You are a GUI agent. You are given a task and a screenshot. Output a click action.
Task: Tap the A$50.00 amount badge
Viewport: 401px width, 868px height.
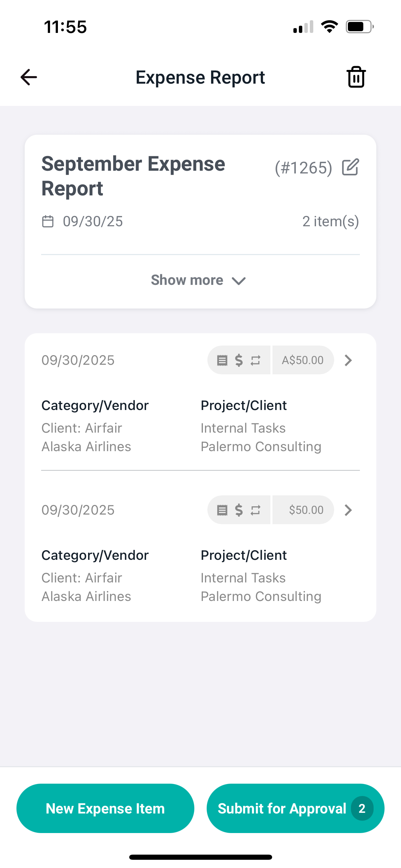click(303, 360)
